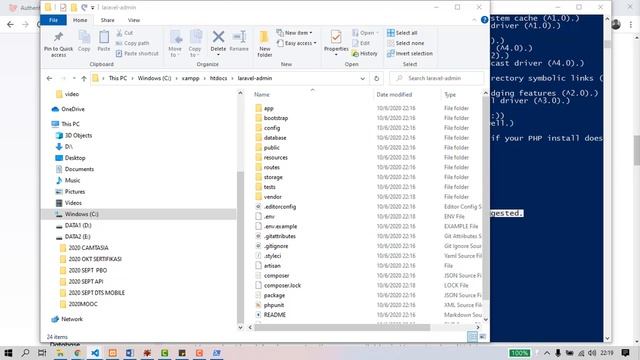
Task: Click Select all in ribbon
Action: point(402,33)
